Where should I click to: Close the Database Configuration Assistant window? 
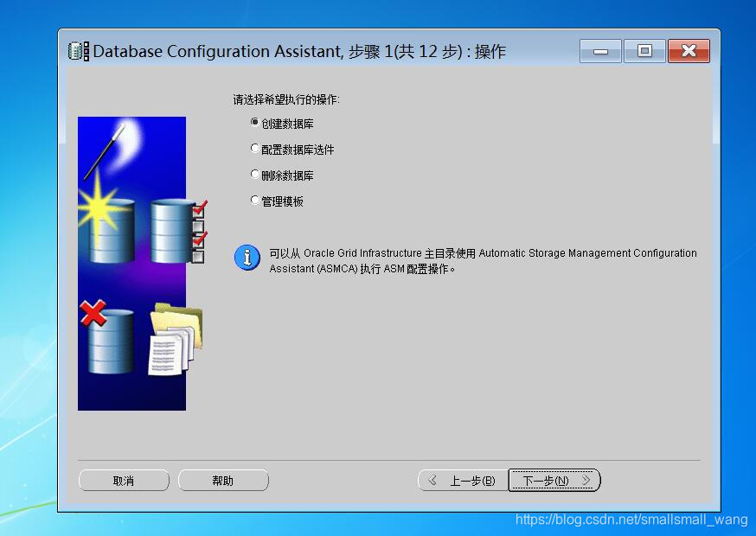[689, 51]
